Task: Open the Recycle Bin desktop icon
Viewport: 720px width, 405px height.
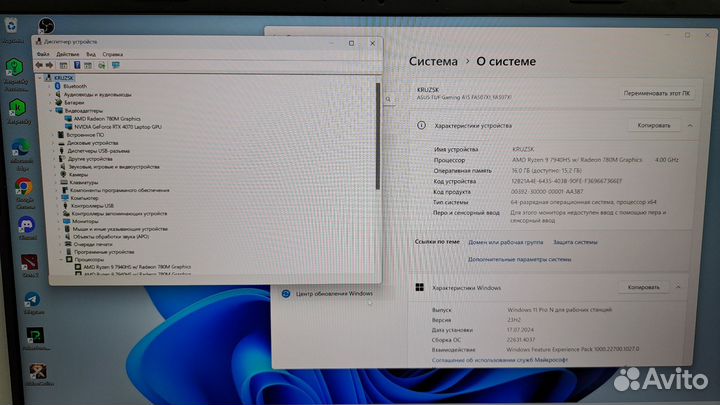Action: (x=11, y=25)
